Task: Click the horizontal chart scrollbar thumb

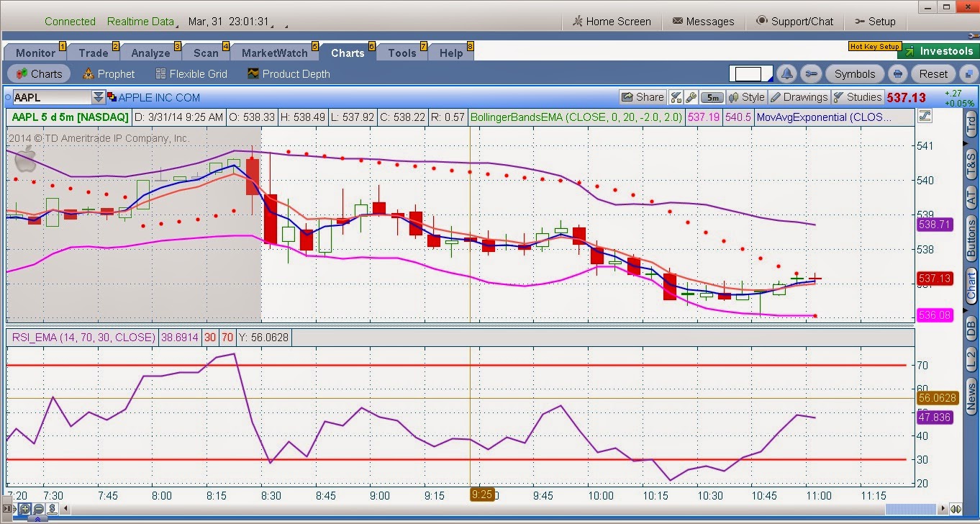Action: (911, 509)
